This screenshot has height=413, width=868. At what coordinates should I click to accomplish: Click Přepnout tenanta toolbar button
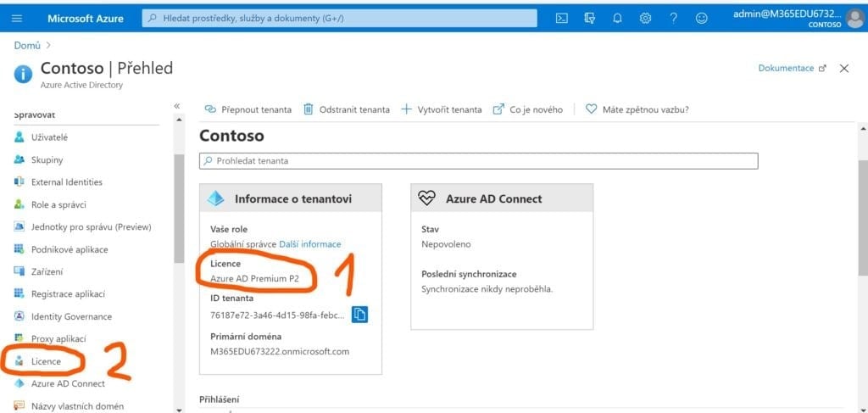pyautogui.click(x=248, y=109)
